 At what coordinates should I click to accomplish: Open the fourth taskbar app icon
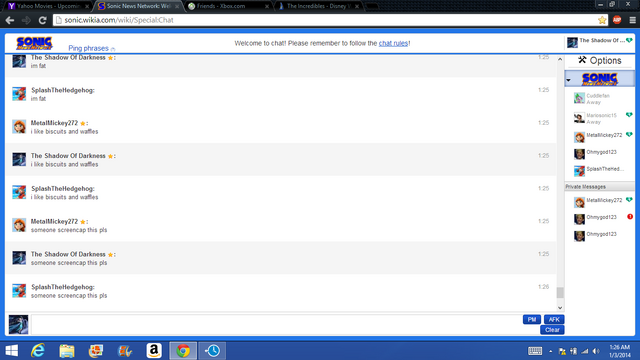pyautogui.click(x=125, y=351)
